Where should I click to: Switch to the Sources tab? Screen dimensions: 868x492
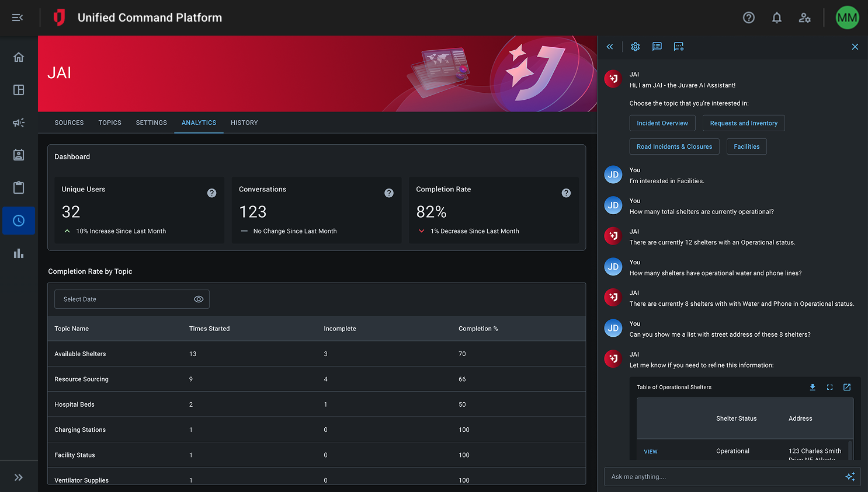coord(69,123)
